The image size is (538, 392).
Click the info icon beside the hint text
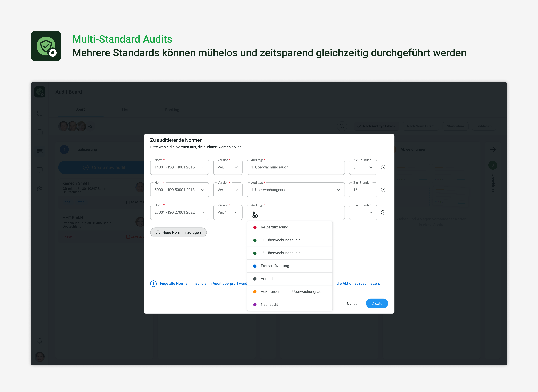tap(153, 284)
